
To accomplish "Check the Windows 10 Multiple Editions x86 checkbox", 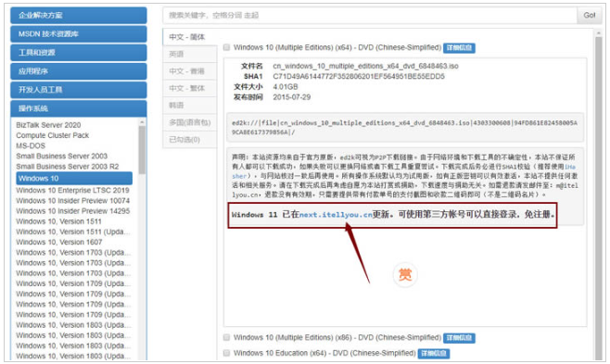I will click(226, 337).
